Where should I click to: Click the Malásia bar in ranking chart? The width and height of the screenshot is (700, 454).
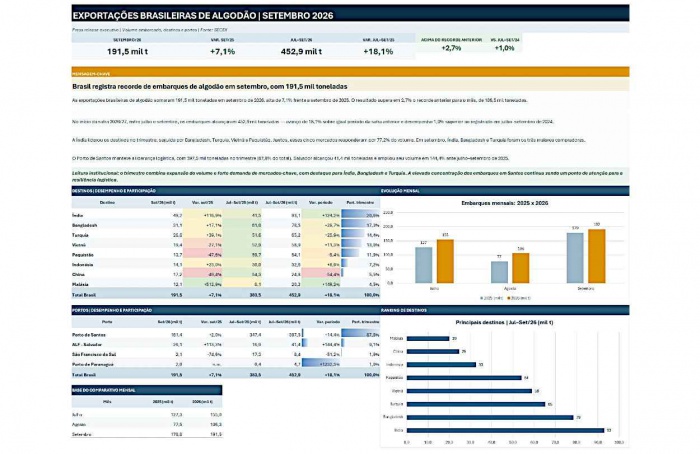coord(428,338)
